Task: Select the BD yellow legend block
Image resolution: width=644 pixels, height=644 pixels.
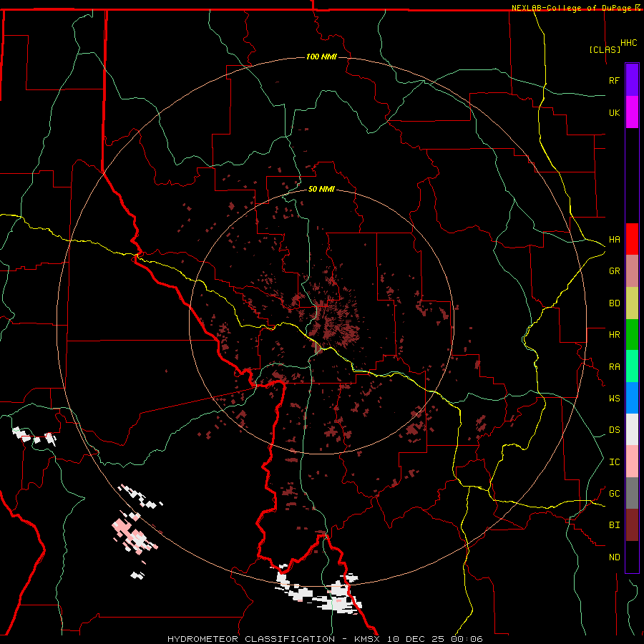Action: [x=632, y=303]
